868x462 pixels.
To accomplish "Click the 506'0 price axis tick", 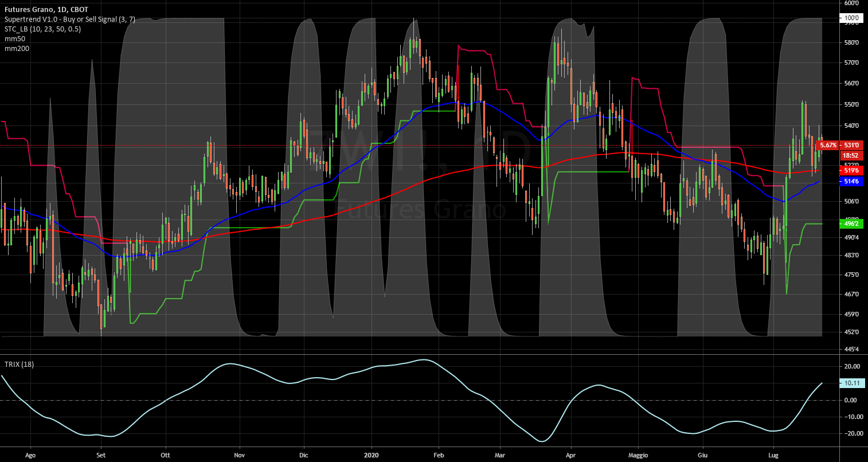I will (851, 202).
